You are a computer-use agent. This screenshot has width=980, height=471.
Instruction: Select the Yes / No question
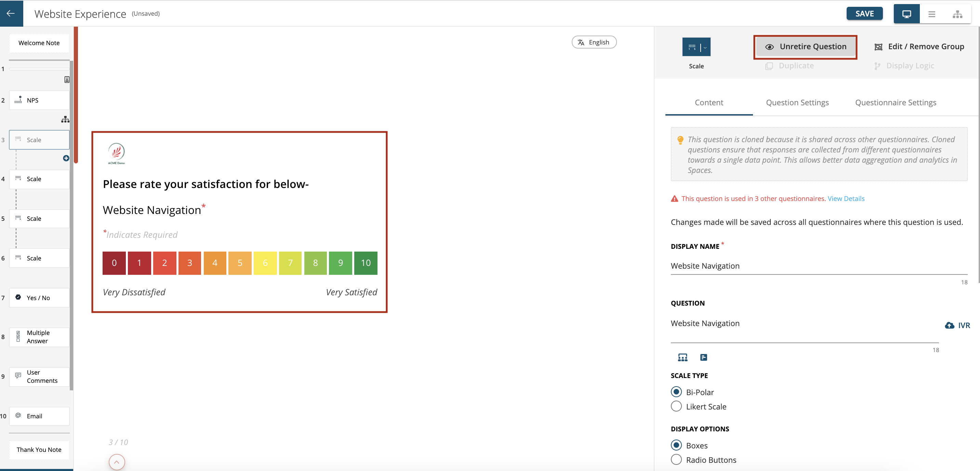coord(39,298)
